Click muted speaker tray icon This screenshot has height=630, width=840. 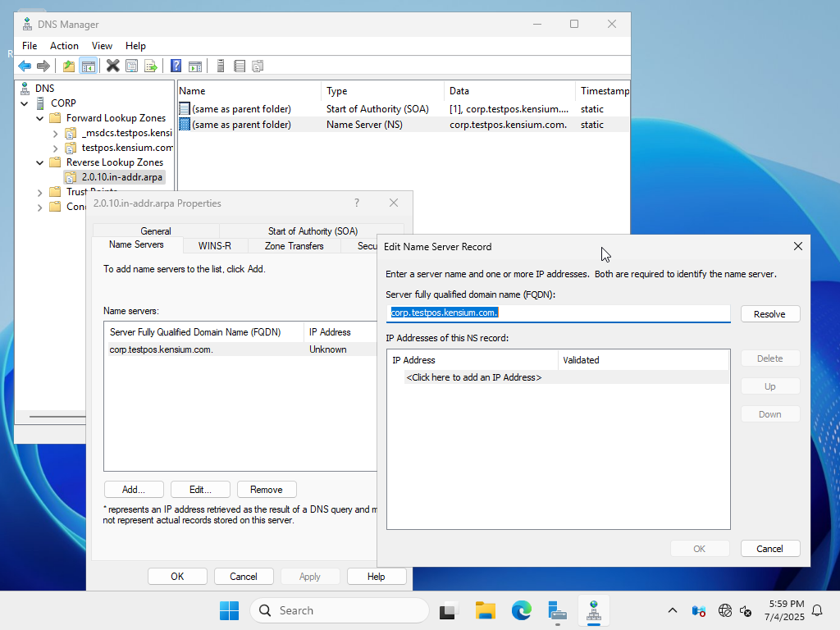pyautogui.click(x=745, y=610)
